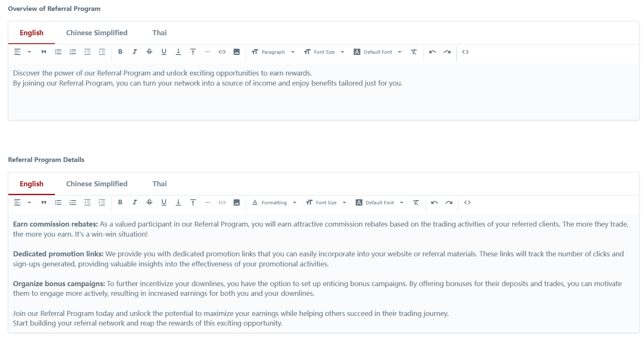
Task: Insert a horizontal line in the Details editor
Action: click(208, 203)
